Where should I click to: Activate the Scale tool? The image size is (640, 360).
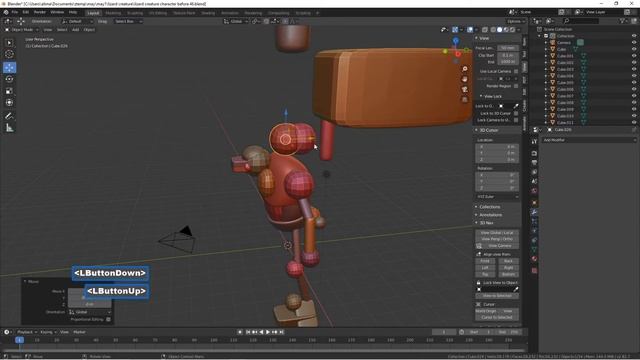9,91
